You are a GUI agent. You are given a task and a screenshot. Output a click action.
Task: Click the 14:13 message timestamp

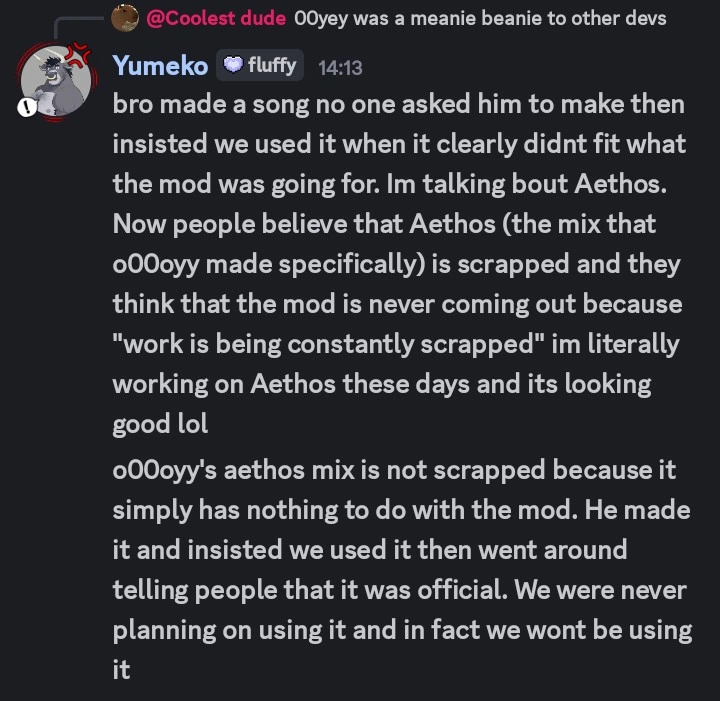[339, 67]
